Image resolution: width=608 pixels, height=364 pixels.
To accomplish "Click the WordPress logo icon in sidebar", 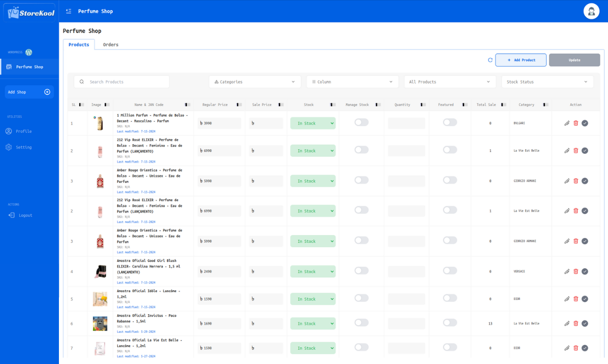I will (x=29, y=52).
